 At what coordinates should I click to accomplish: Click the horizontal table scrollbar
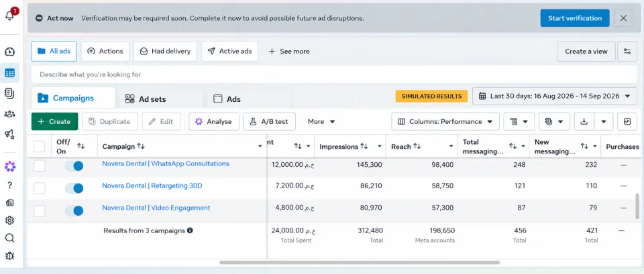pos(360,263)
